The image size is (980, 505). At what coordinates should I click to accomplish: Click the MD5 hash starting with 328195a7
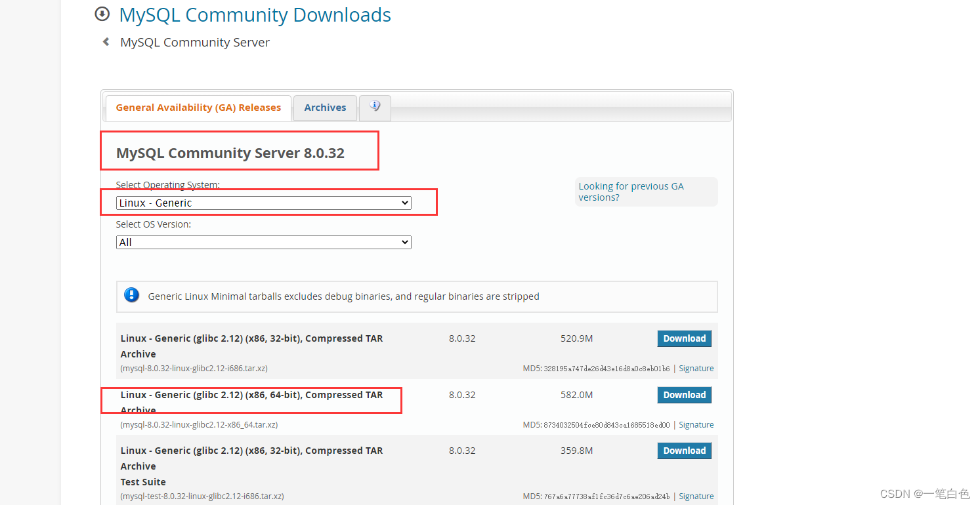tap(607, 369)
